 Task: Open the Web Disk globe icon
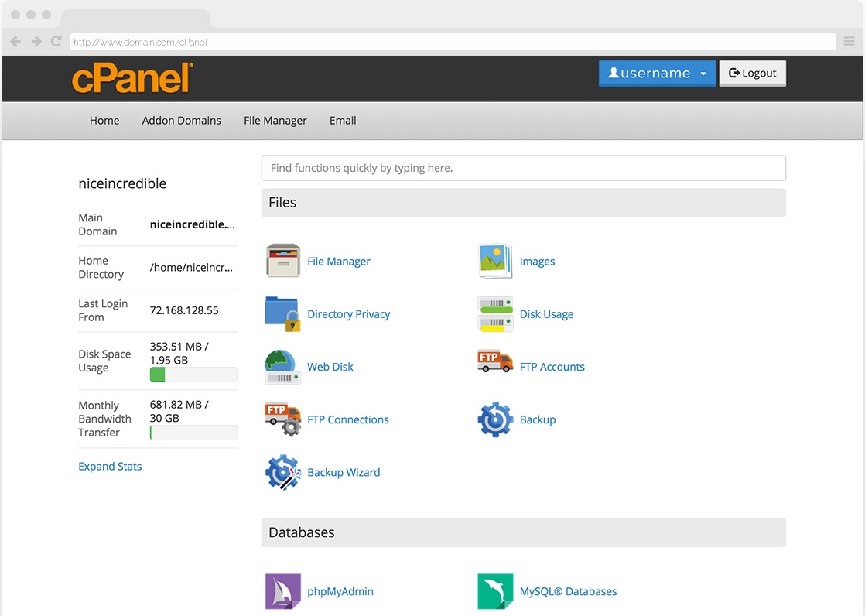(282, 367)
